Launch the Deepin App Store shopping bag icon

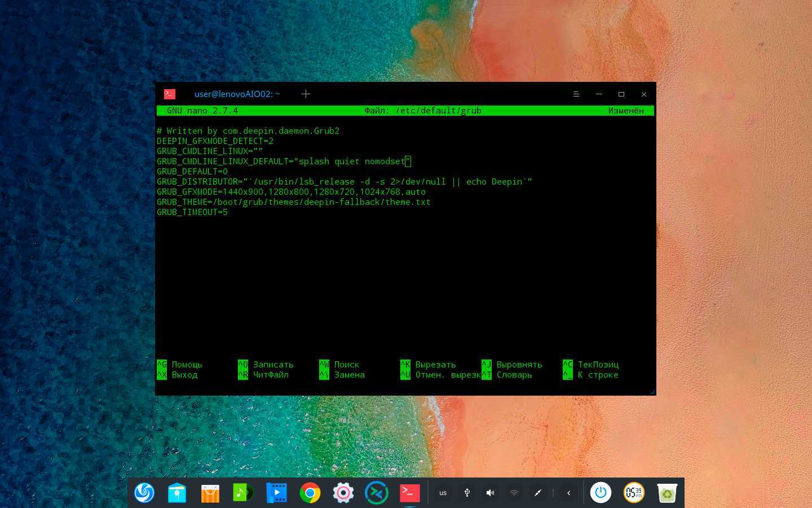pos(210,493)
